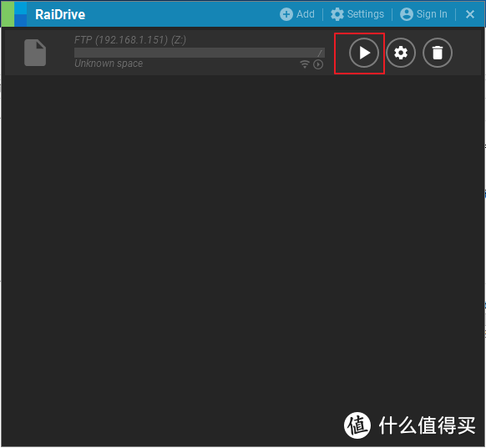Select the FTP (192.168.1.151) (Z:) label
Image resolution: width=486 pixels, height=448 pixels.
pyautogui.click(x=130, y=40)
